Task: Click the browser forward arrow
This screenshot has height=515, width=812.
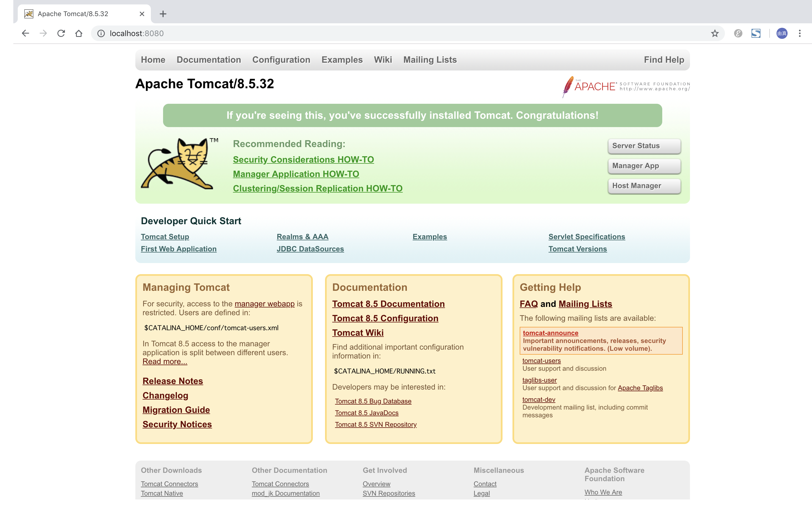Action: [x=43, y=33]
